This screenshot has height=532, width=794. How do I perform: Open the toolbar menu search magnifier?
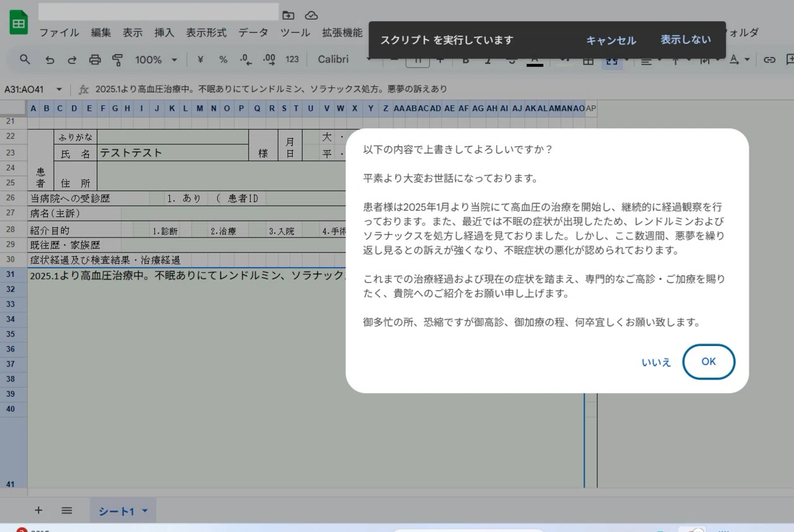pos(25,60)
